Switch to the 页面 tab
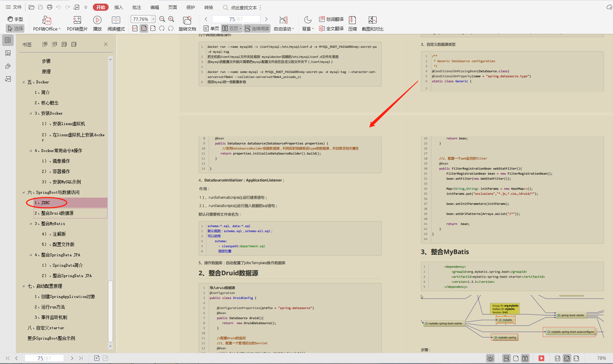This screenshot has height=364, width=613. [173, 7]
